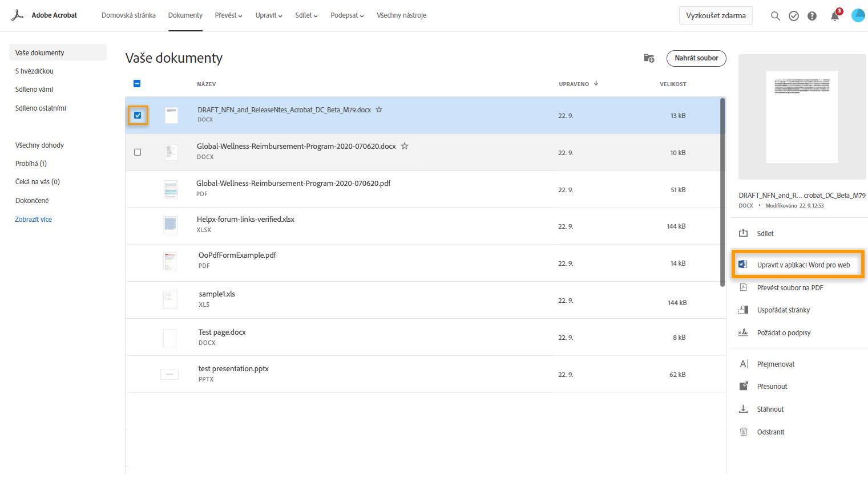Viewport: 868px width, 479px height.
Task: Open Helpx-forum-links-verified.xlsx file name
Action: [x=245, y=220]
